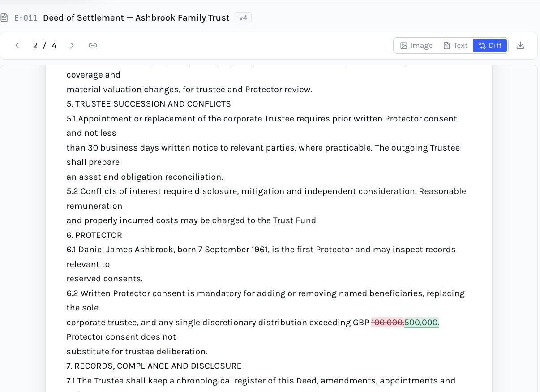The image size is (540, 392).
Task: Click the inserted 500,000 amount
Action: click(x=422, y=323)
